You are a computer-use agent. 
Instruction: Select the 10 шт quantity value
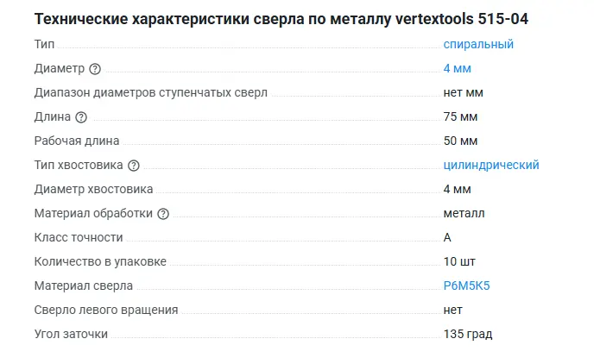click(x=458, y=261)
